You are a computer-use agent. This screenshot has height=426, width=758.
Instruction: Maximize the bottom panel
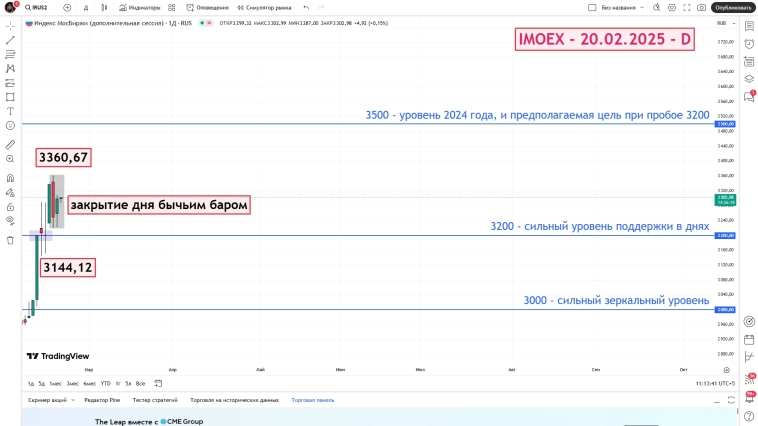pyautogui.click(x=731, y=400)
